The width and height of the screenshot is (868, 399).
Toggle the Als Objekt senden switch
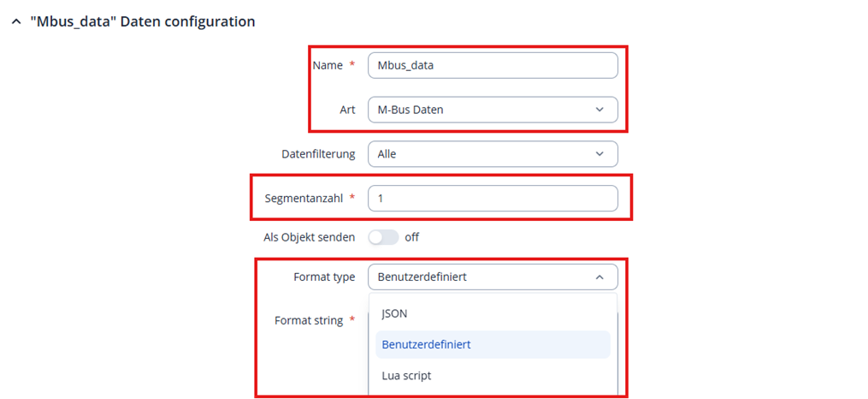tap(383, 237)
